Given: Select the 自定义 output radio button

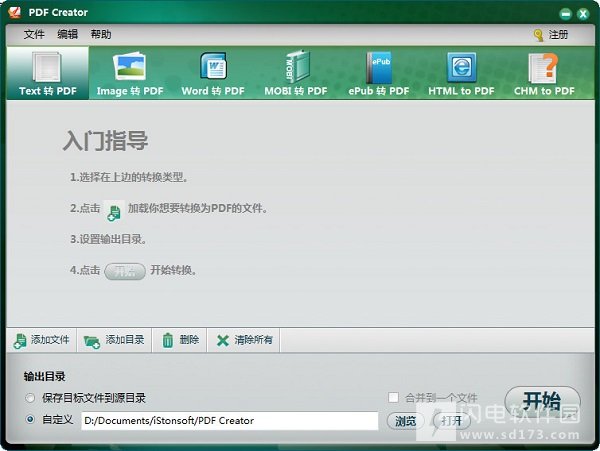Looking at the screenshot, I should pos(30,419).
